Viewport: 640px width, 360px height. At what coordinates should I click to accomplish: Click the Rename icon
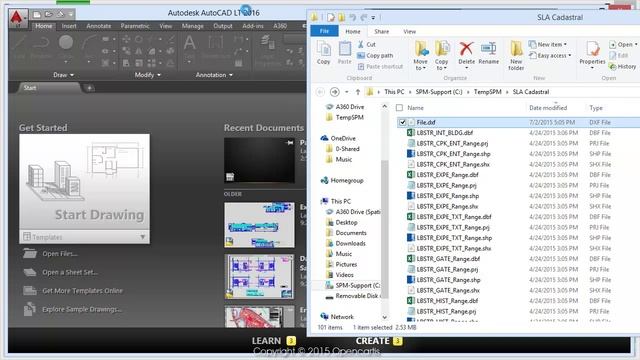(x=488, y=49)
